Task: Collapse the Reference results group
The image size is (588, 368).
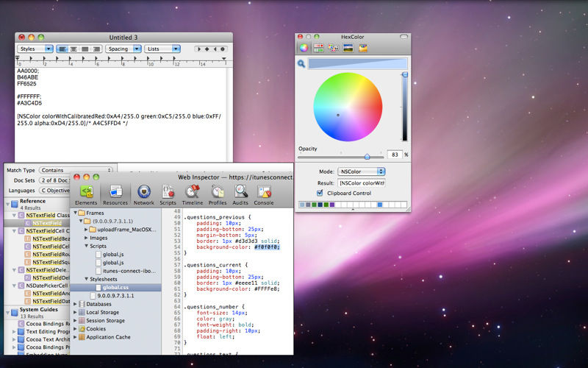Action: coord(8,204)
